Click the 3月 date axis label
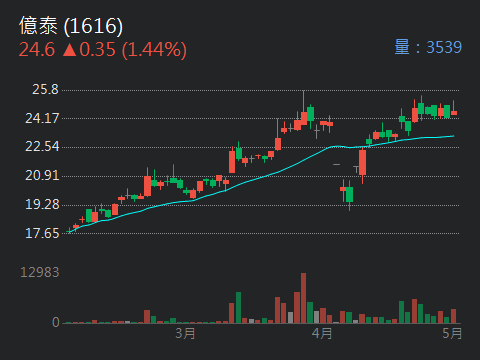Screen dimensions: 480x360 [x=185, y=333]
